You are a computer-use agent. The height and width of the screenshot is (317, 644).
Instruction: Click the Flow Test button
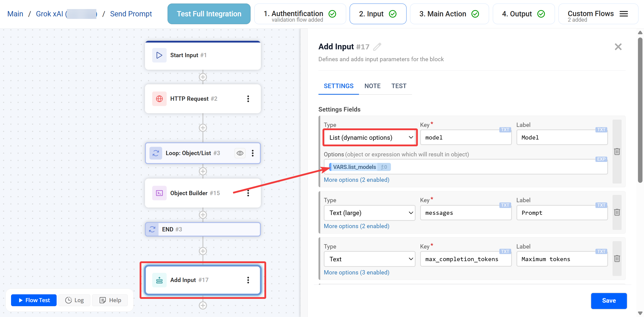tap(34, 300)
